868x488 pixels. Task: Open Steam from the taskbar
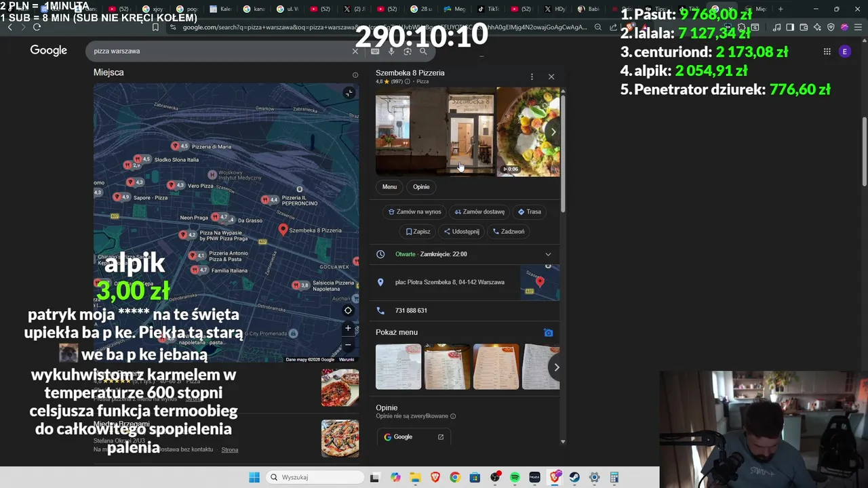(574, 477)
